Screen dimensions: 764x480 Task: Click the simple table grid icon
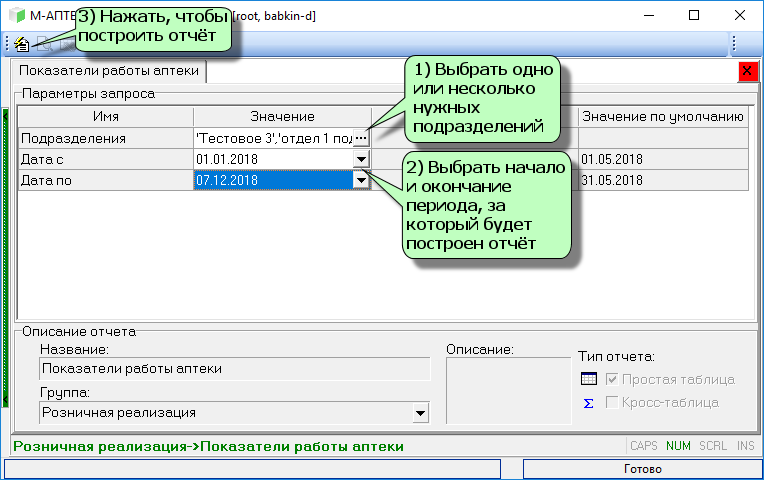pyautogui.click(x=589, y=379)
